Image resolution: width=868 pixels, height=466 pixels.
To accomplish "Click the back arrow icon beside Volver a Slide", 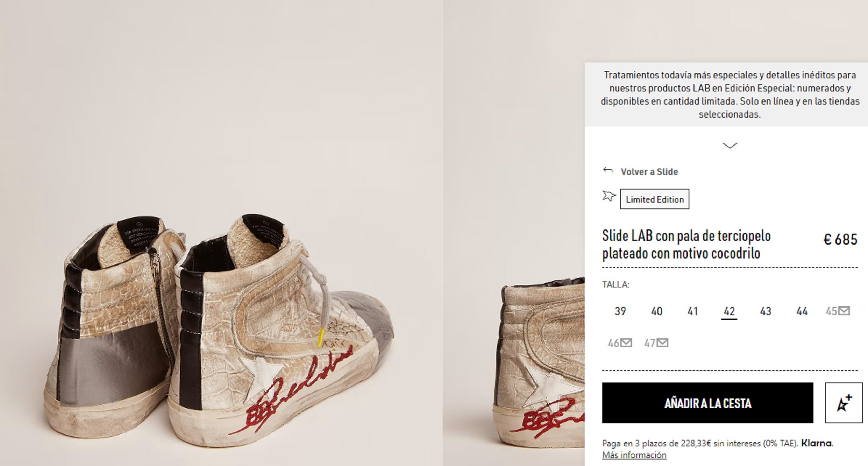I will [x=608, y=170].
